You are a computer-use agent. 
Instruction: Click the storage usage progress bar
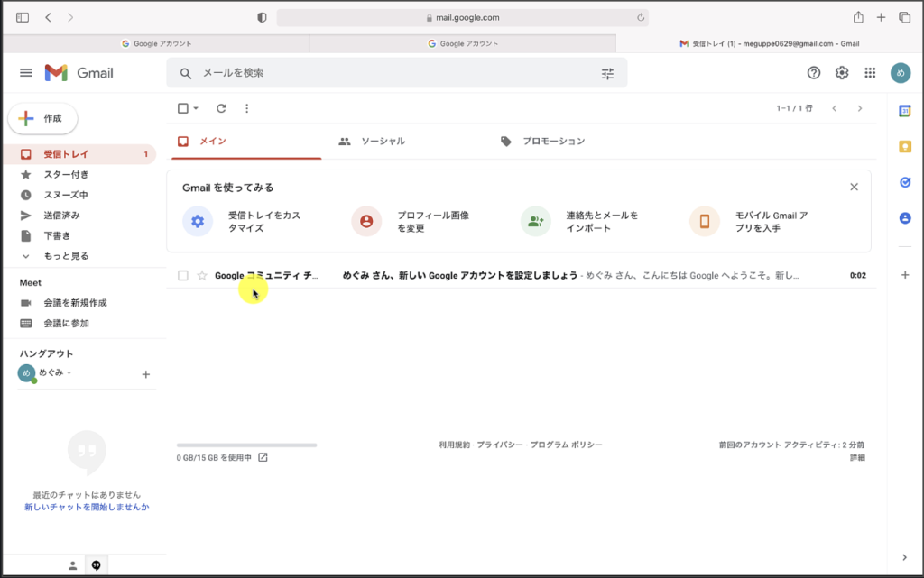point(246,445)
